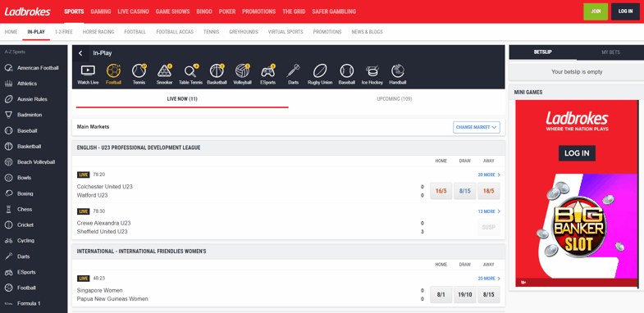
Task: Select the Tennis in-play icon
Action: pyautogui.click(x=139, y=75)
